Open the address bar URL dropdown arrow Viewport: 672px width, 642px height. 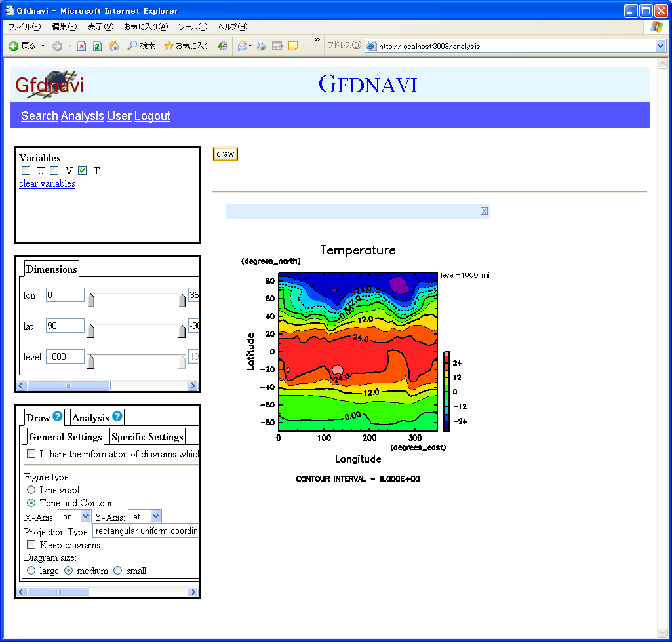coord(660,46)
